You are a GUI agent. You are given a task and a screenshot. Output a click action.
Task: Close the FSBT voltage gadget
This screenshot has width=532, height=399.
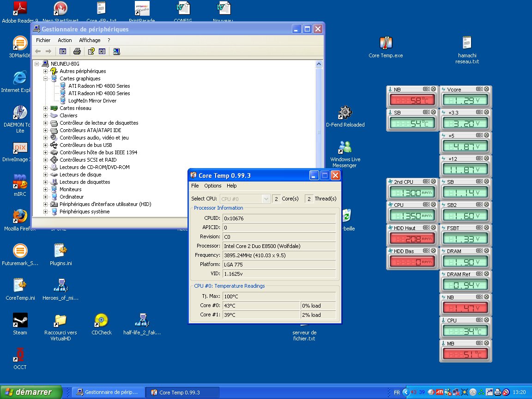pos(487,227)
